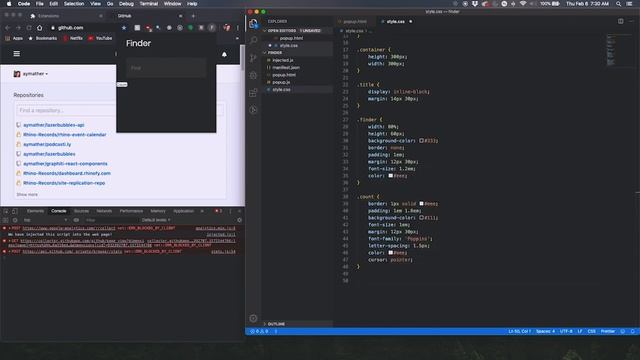
Task: Split the VS Code editor to the right
Action: [620, 21]
